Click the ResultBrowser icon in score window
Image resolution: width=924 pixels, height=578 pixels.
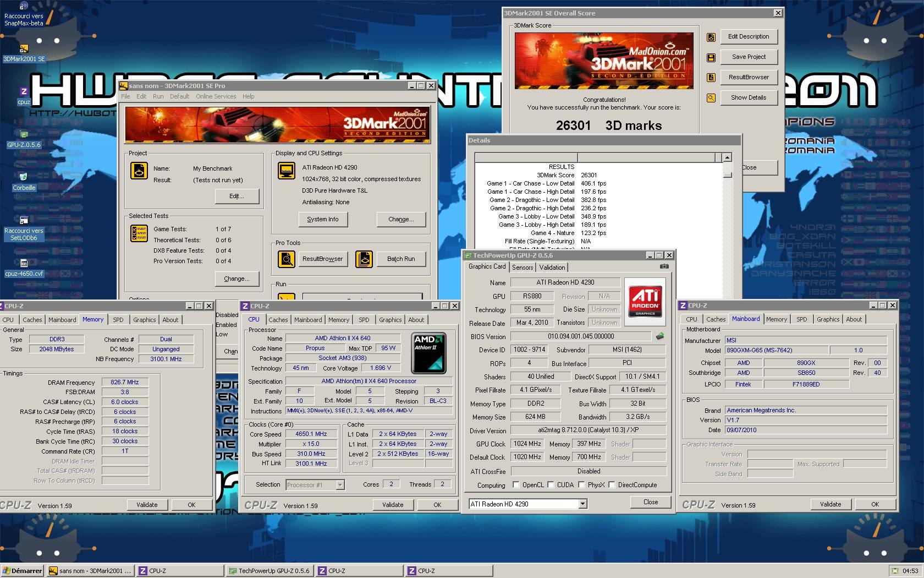[711, 78]
